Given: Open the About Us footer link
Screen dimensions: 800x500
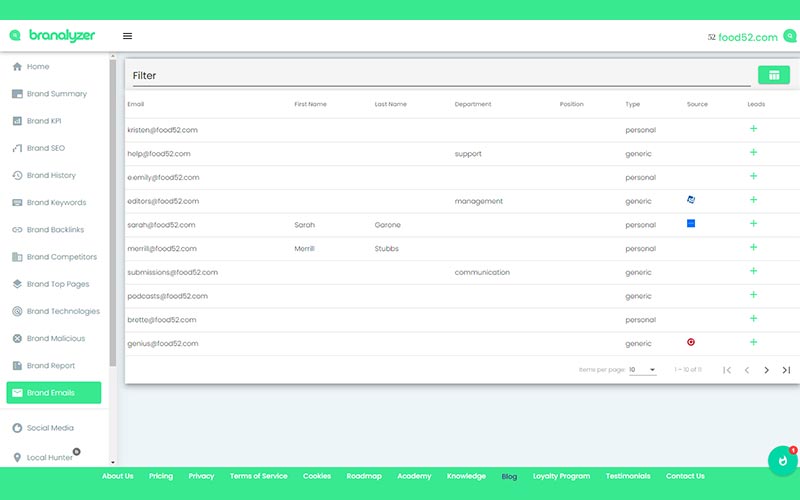Looking at the screenshot, I should (117, 476).
